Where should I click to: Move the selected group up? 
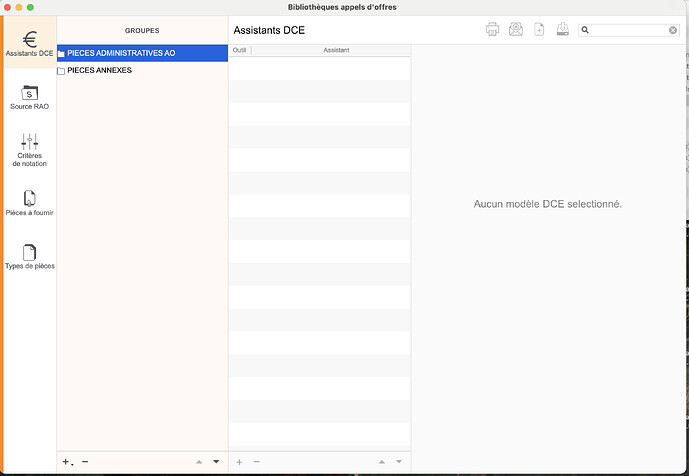click(x=199, y=462)
